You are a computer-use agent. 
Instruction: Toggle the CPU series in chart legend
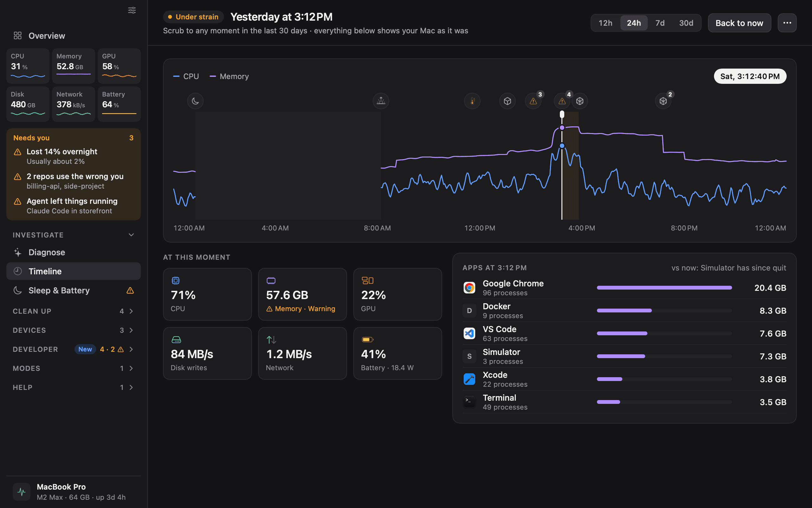click(x=186, y=76)
